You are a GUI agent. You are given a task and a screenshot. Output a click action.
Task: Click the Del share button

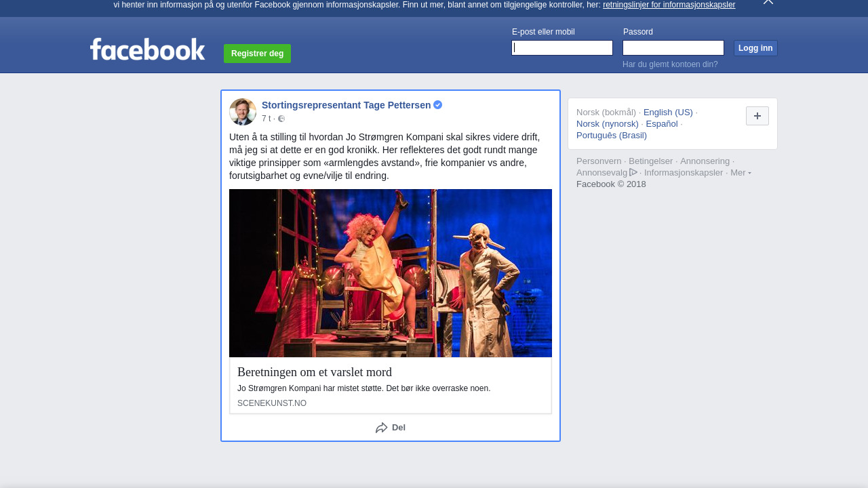pyautogui.click(x=391, y=428)
